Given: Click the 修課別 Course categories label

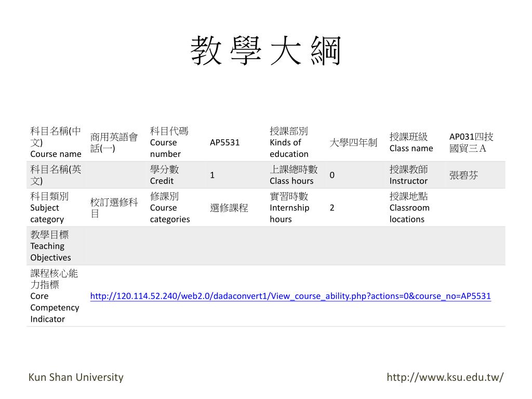Looking at the screenshot, I should (170, 208).
